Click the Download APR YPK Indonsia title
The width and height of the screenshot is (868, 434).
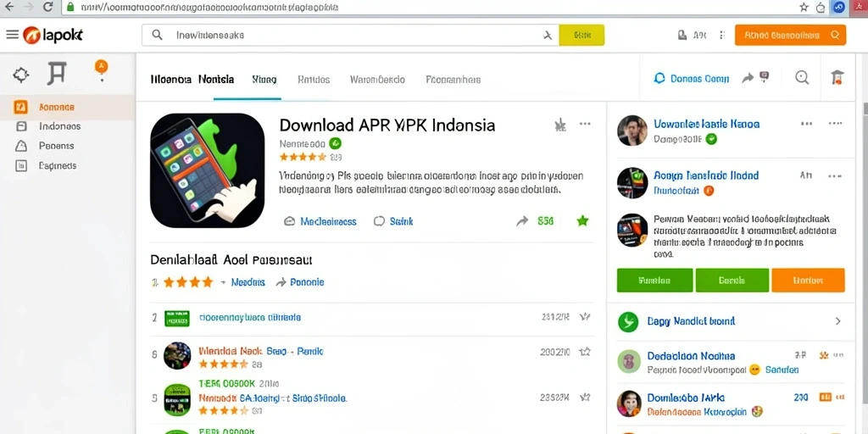tap(387, 125)
